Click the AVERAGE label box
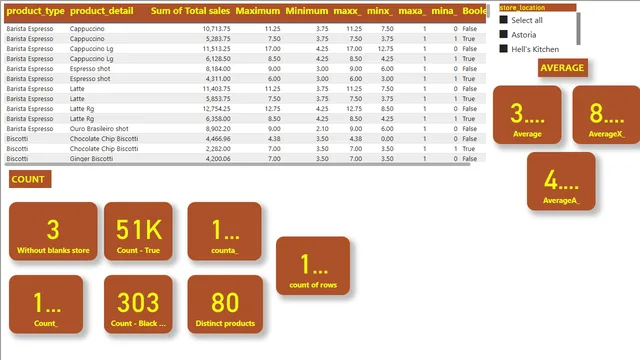The image size is (640, 360). 562,68
